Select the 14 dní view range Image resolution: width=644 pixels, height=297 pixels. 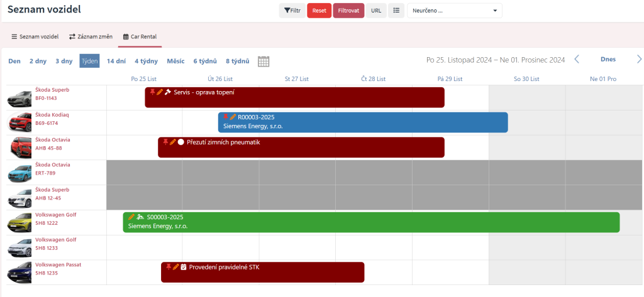click(116, 61)
